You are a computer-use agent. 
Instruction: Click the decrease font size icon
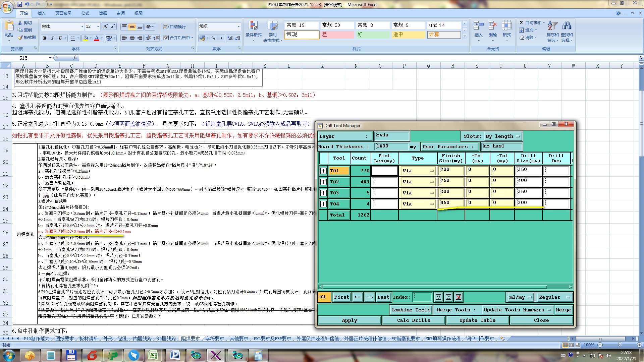coord(113,26)
